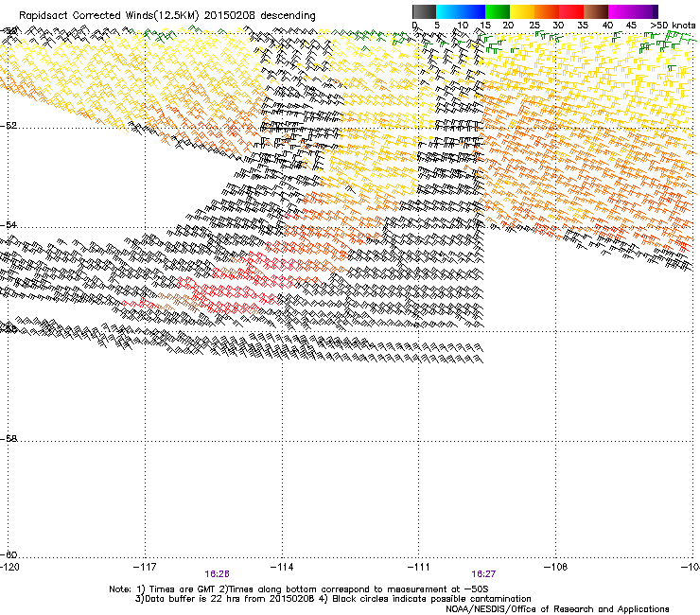Click the gray 0-5 knots legend swatch
Image resolution: width=700 pixels, height=615 pixels.
coord(424,11)
